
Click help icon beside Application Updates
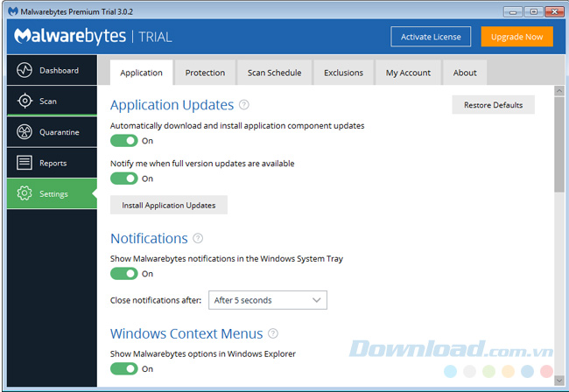click(x=244, y=105)
